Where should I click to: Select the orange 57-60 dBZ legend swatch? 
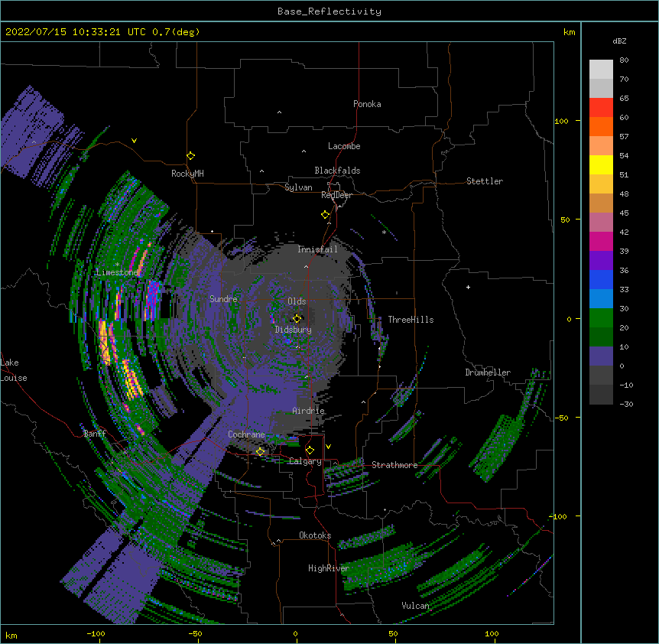click(601, 126)
